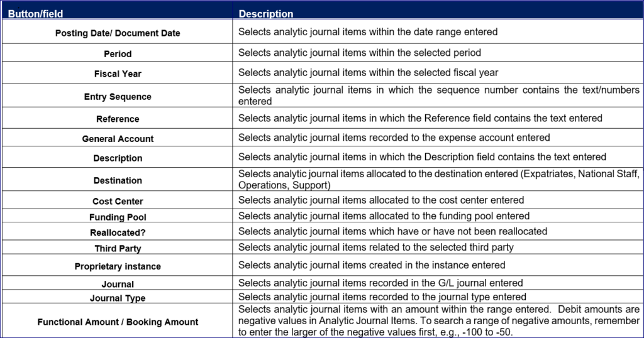Image resolution: width=644 pixels, height=338 pixels.
Task: Click the Description column header
Action: 266,13
